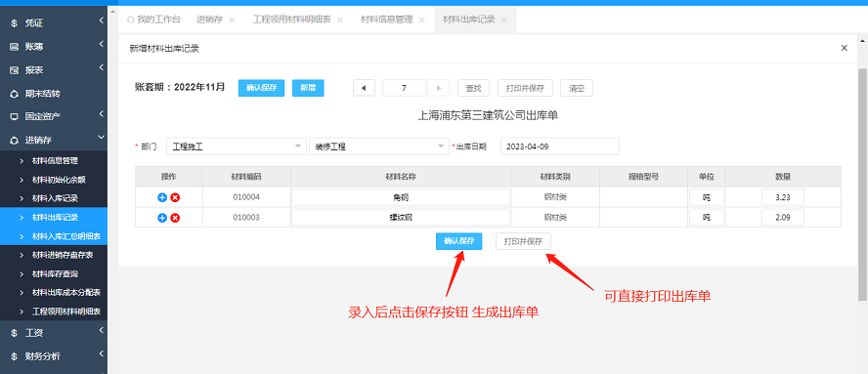
Task: Expand the 财务分析 menu chevron
Action: click(x=102, y=353)
